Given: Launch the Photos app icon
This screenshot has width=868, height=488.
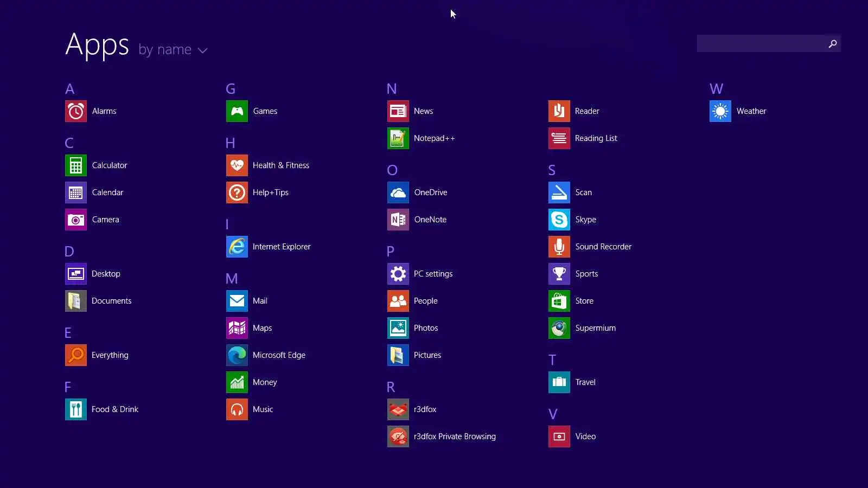Looking at the screenshot, I should pyautogui.click(x=398, y=328).
